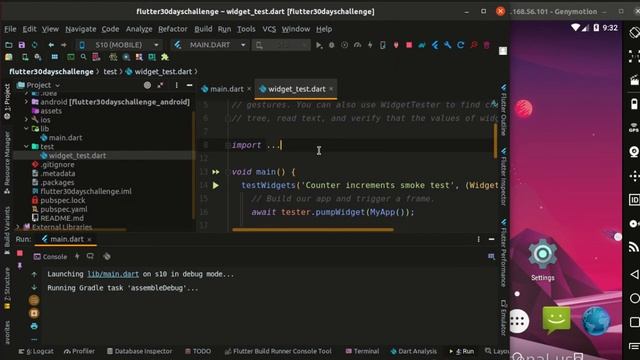
Task: Stop the run with the red square in Run panel
Action: (20, 253)
